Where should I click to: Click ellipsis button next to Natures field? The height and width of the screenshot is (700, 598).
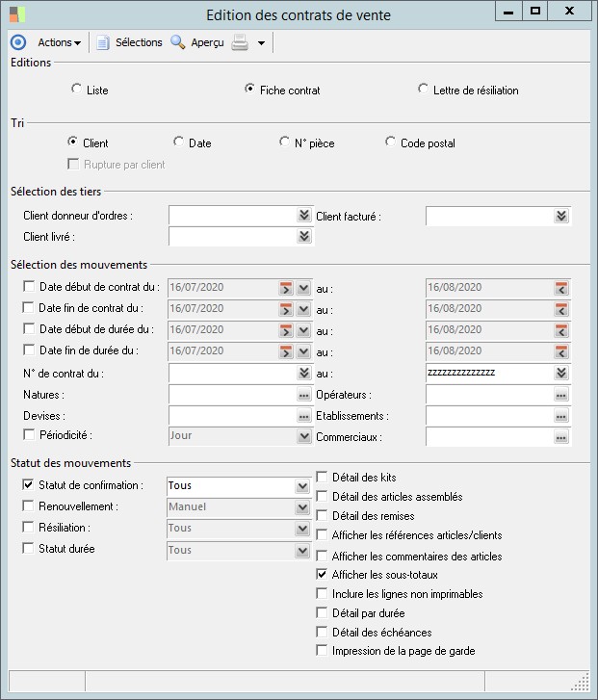click(x=303, y=395)
